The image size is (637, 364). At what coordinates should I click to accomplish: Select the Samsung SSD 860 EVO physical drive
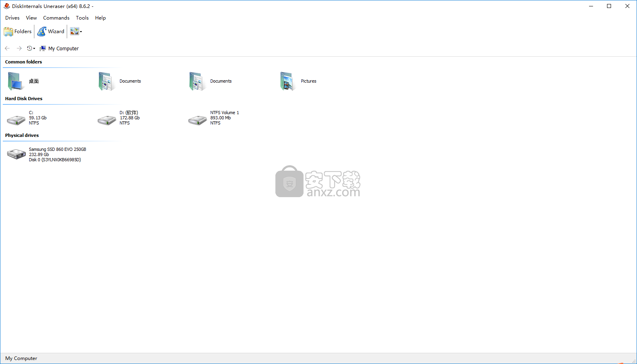[x=16, y=154]
